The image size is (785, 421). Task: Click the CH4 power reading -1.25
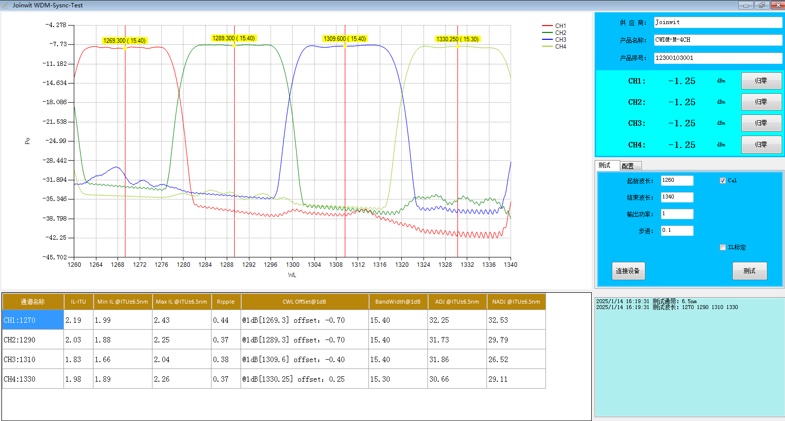(x=682, y=145)
